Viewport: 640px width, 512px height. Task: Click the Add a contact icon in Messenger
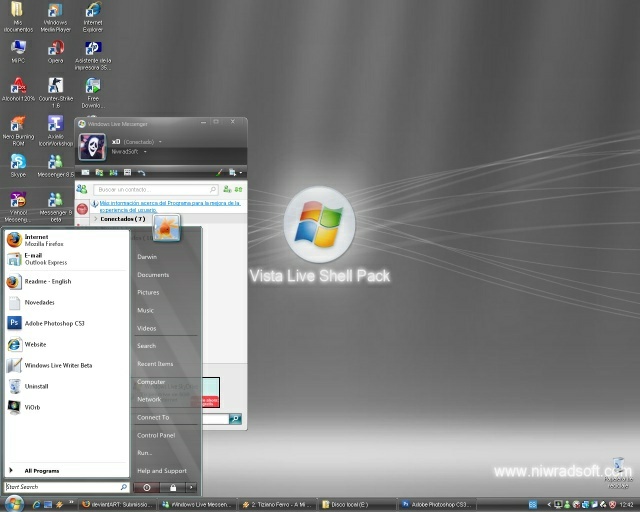pos(227,189)
